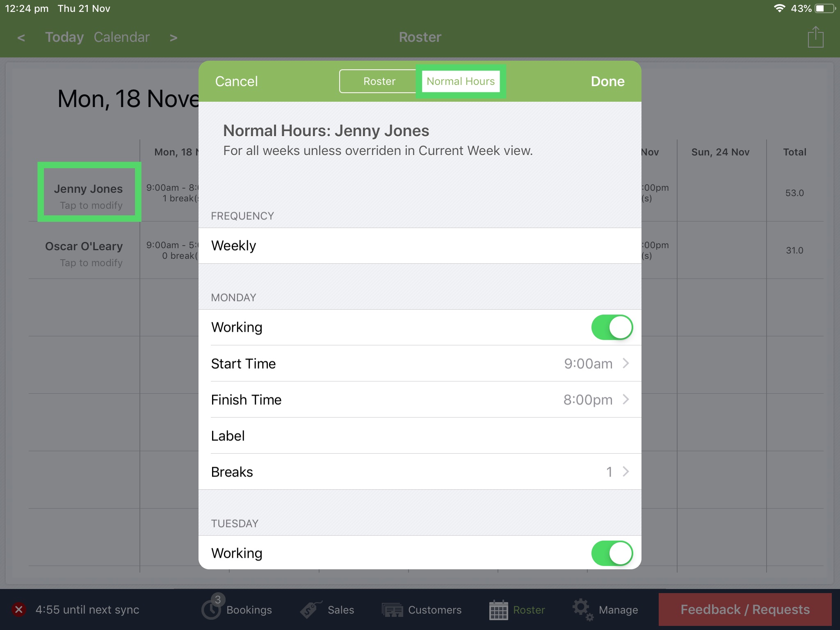The height and width of the screenshot is (630, 840).
Task: Click the Feedback / Requests button
Action: pyautogui.click(x=745, y=609)
